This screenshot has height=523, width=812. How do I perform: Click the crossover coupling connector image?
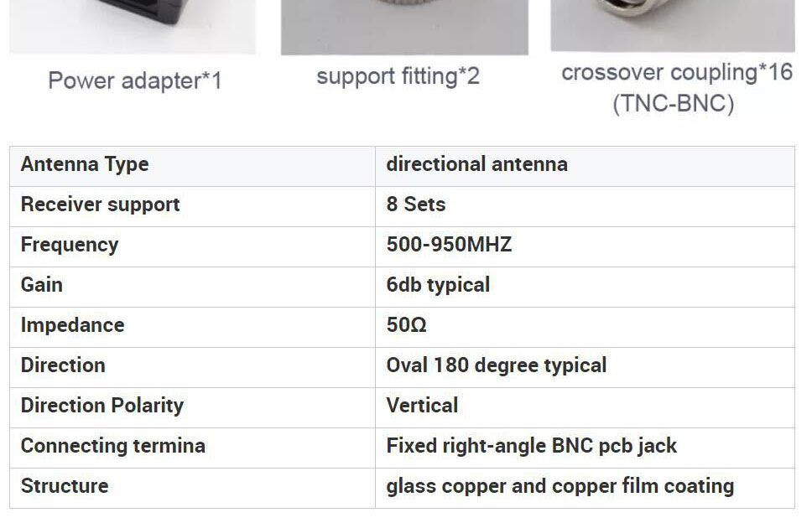pyautogui.click(x=673, y=23)
